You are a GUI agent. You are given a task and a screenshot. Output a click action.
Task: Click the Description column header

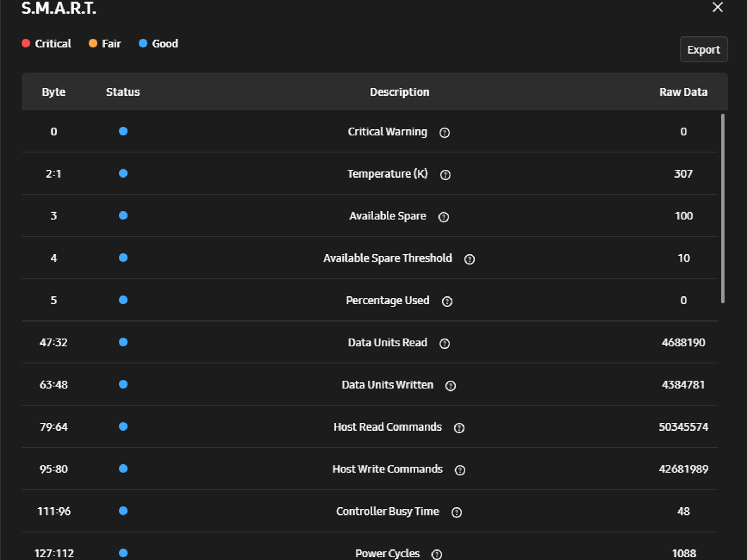click(399, 92)
